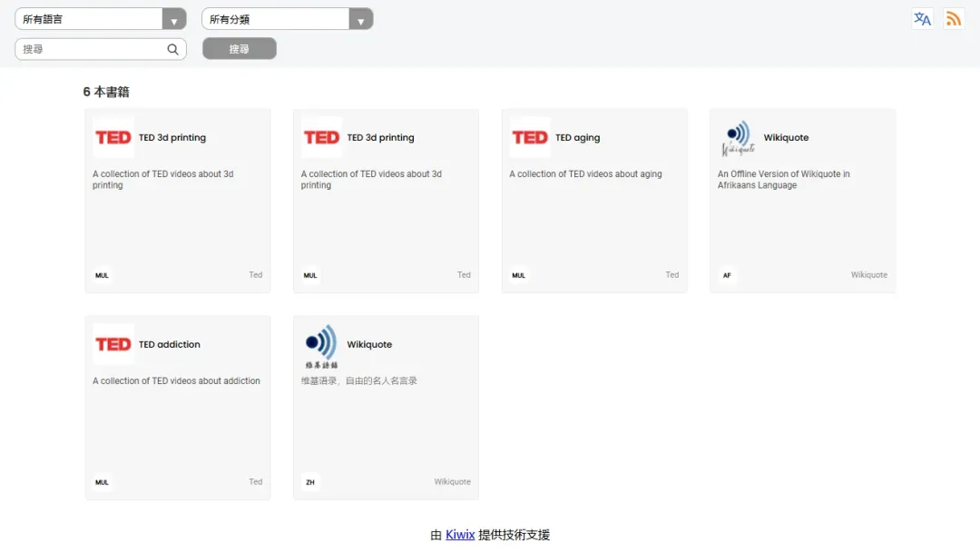Viewport: 980px width, 553px height.
Task: Expand the 所有分類 category dropdown
Action: [287, 19]
